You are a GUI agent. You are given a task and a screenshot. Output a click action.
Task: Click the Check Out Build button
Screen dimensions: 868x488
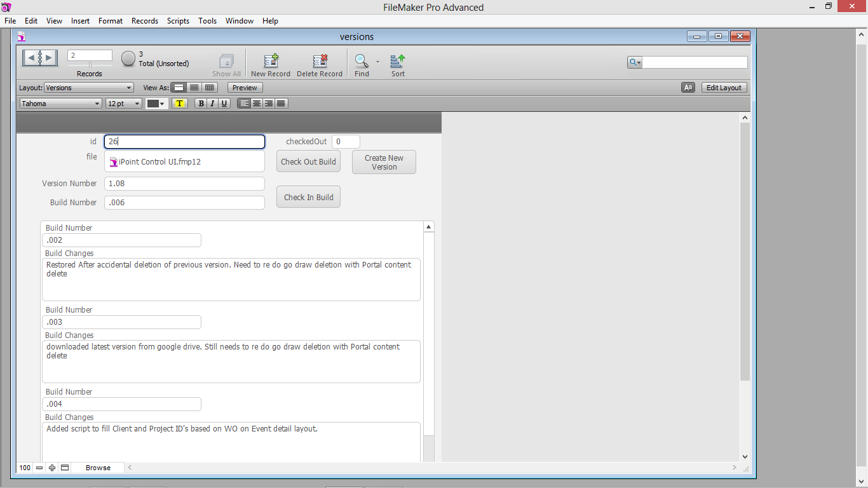(308, 161)
